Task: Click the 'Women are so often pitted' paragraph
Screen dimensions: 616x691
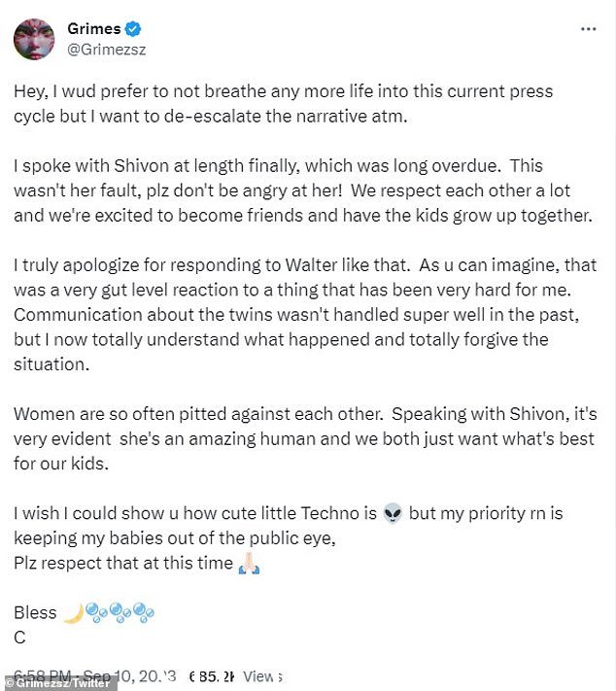Action: pos(305,438)
